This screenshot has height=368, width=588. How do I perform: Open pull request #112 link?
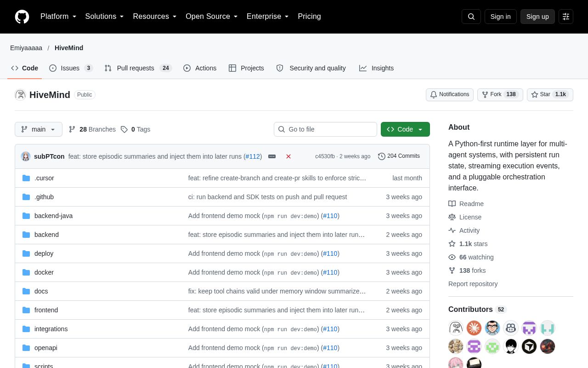tap(253, 156)
